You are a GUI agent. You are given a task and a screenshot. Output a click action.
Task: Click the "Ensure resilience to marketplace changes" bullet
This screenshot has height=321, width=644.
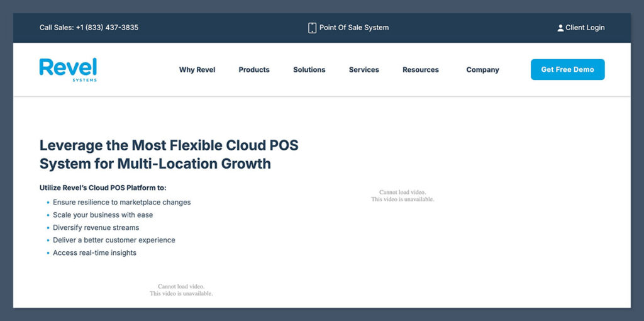pos(121,203)
